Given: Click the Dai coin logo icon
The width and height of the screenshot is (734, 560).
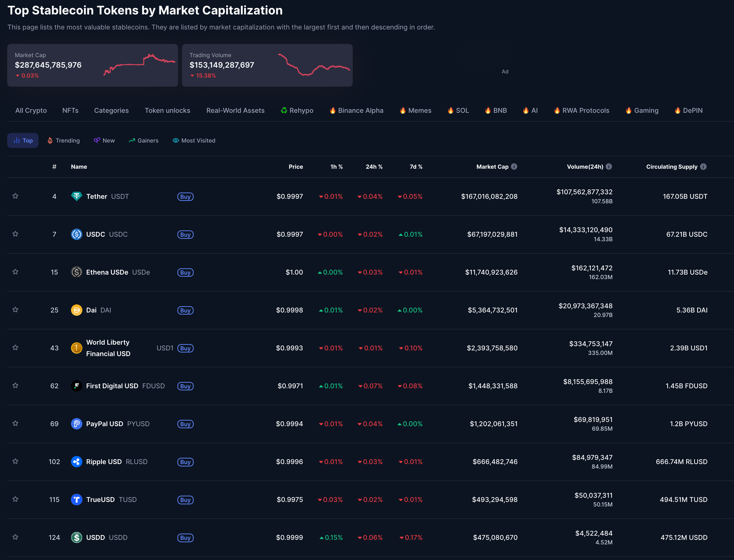Looking at the screenshot, I should coord(76,310).
